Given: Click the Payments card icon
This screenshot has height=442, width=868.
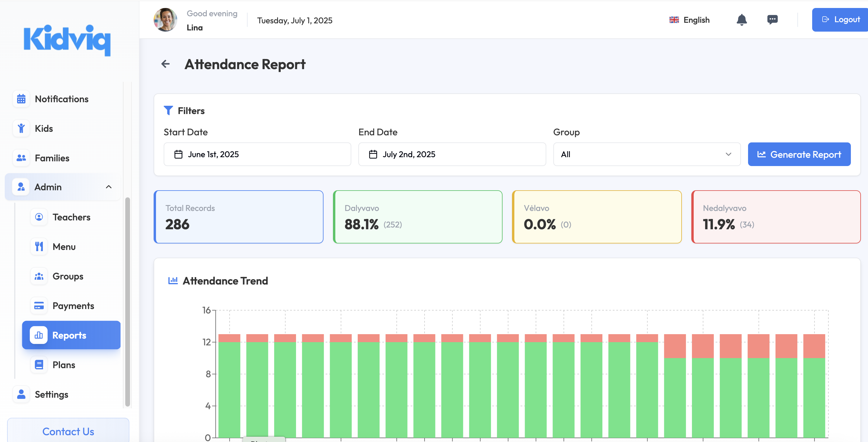Looking at the screenshot, I should [39, 305].
